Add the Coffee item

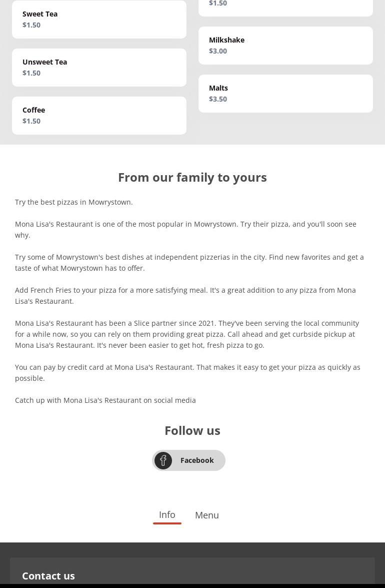click(99, 116)
